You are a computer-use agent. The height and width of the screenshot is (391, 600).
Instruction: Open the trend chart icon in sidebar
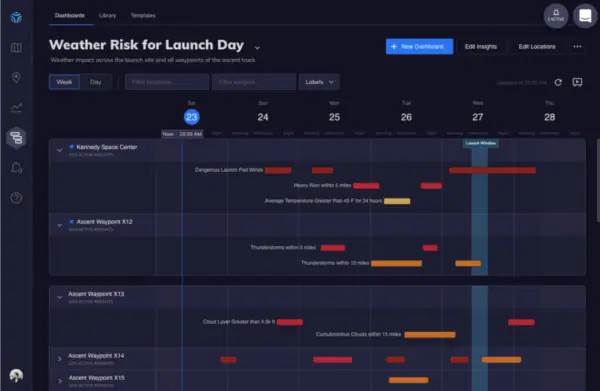pyautogui.click(x=16, y=108)
